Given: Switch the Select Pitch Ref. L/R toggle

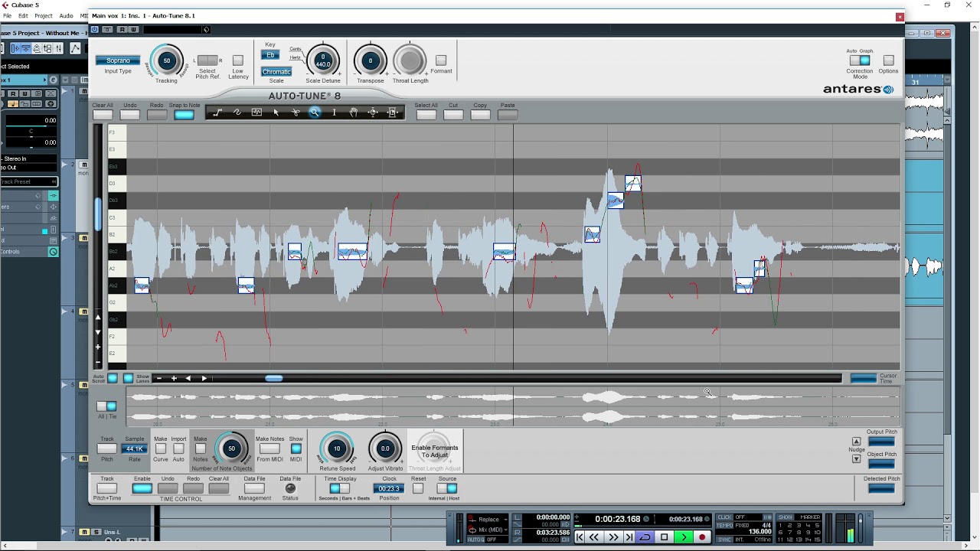Looking at the screenshot, I should 207,60.
